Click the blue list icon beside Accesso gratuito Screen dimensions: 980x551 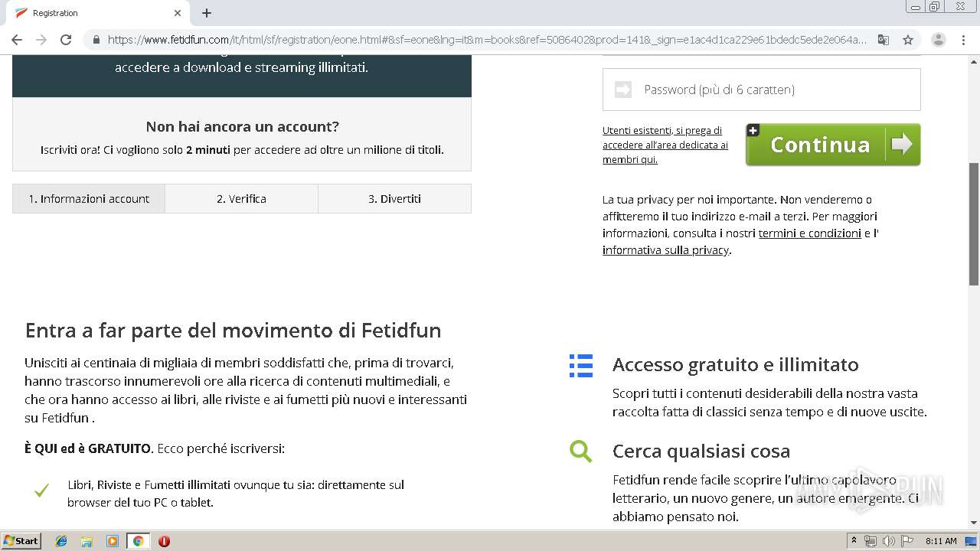581,365
